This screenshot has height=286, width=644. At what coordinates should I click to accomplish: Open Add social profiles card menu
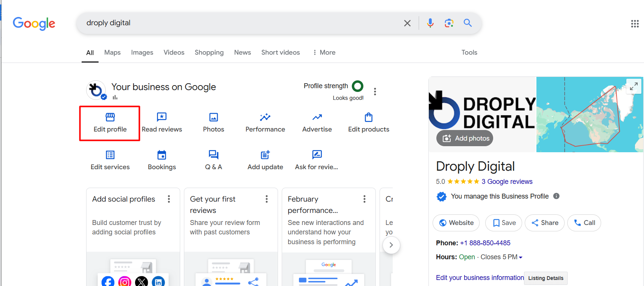[169, 199]
